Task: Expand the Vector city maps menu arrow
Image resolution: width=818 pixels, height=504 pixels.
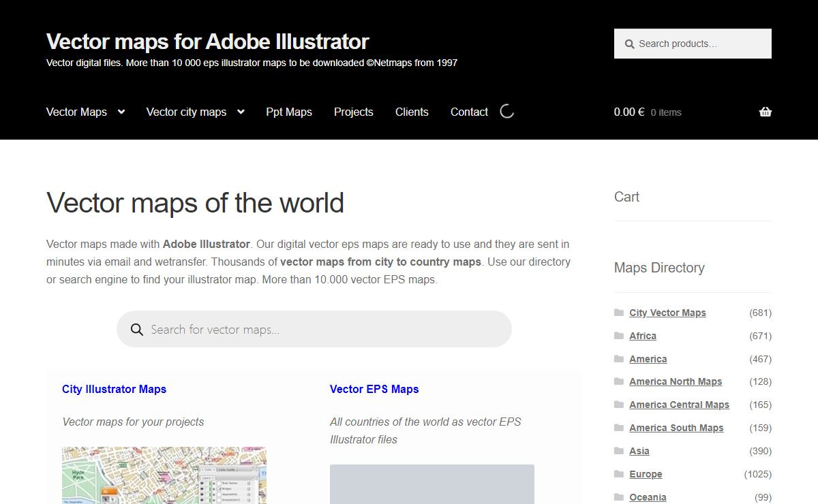Action: coord(241,112)
